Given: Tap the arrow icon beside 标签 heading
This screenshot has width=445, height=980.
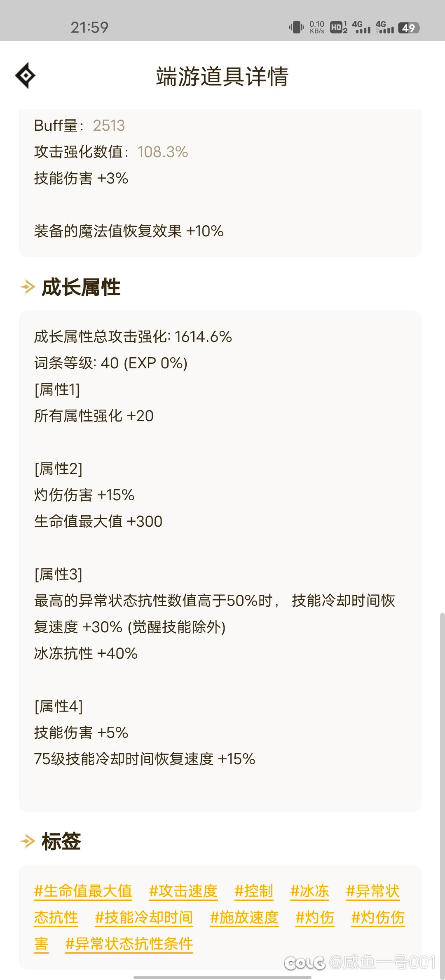Looking at the screenshot, I should click(28, 841).
